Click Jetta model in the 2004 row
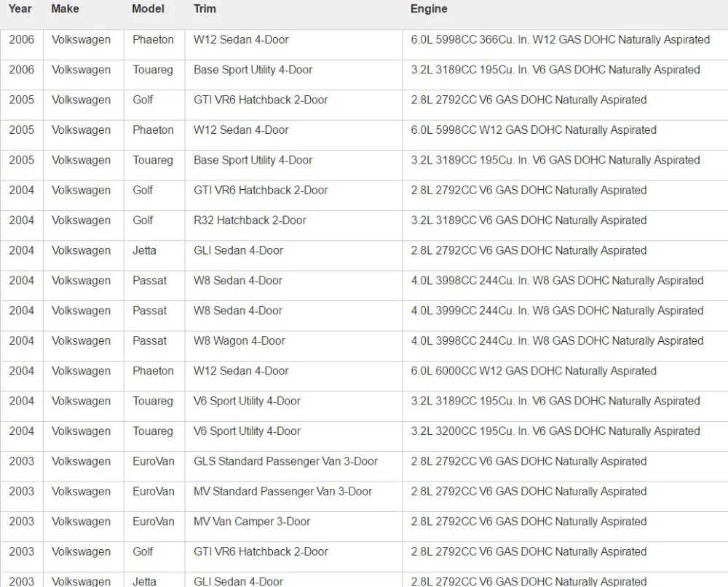The width and height of the screenshot is (728, 587). (x=144, y=250)
